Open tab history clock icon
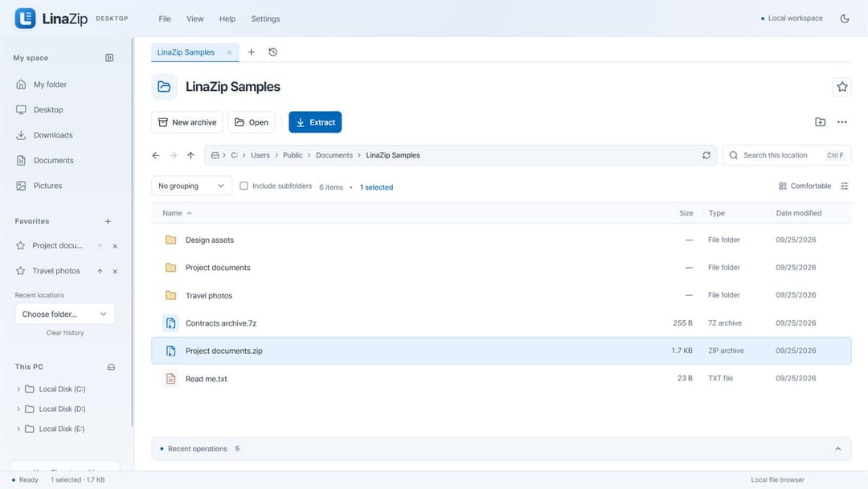This screenshot has width=868, height=489. [x=273, y=52]
